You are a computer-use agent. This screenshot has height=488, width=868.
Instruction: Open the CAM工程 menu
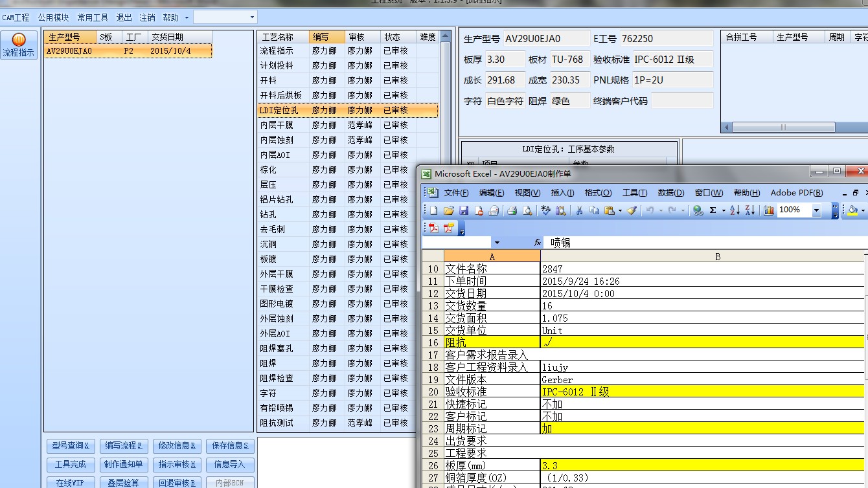(16, 17)
